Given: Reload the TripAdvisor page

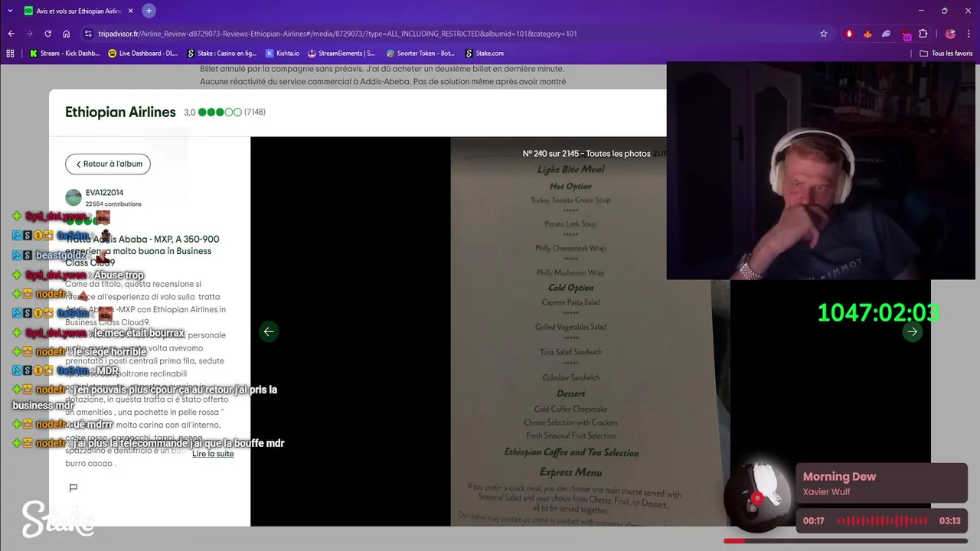Looking at the screenshot, I should point(47,34).
